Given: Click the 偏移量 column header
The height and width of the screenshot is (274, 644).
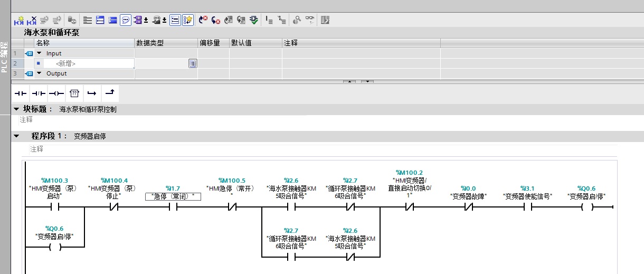Looking at the screenshot, I should click(x=214, y=43).
